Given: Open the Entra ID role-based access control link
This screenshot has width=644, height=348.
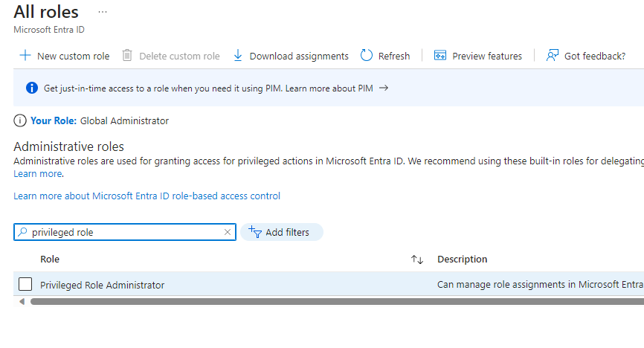Looking at the screenshot, I should click(146, 196).
